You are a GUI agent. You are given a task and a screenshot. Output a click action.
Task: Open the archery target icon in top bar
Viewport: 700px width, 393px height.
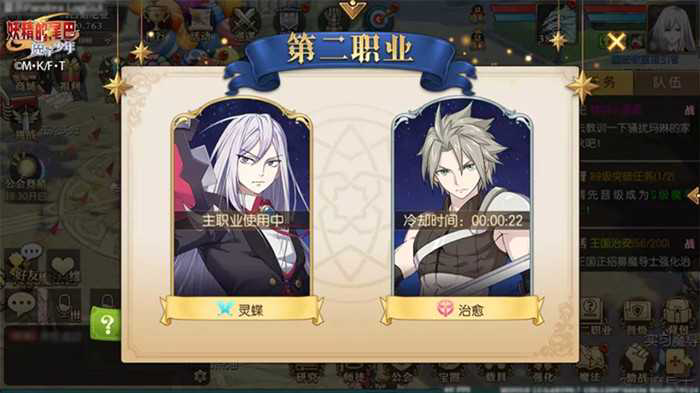click(379, 18)
